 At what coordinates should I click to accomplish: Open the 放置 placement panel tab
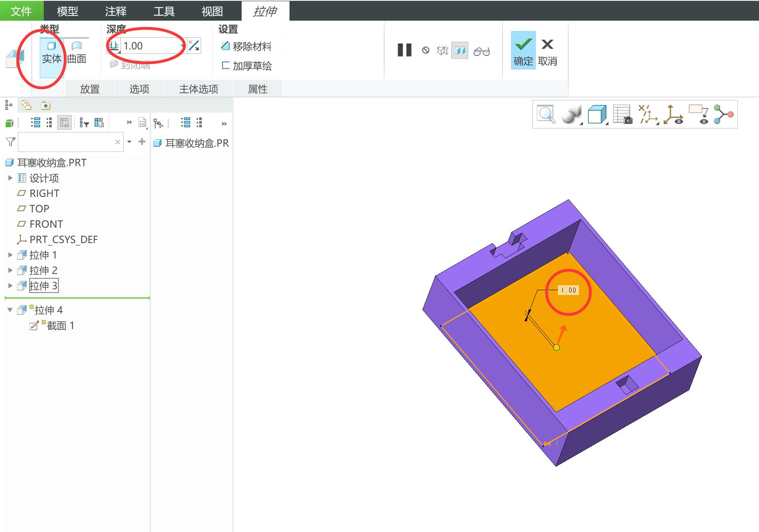coord(90,89)
